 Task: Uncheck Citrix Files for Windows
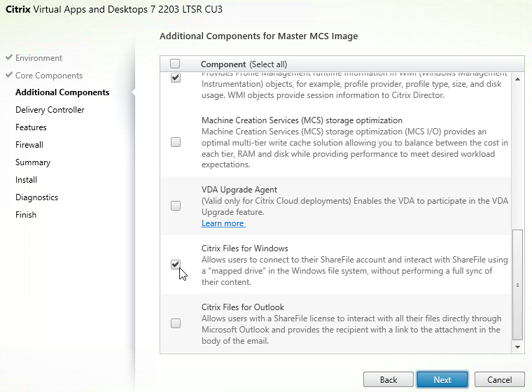[x=176, y=265]
